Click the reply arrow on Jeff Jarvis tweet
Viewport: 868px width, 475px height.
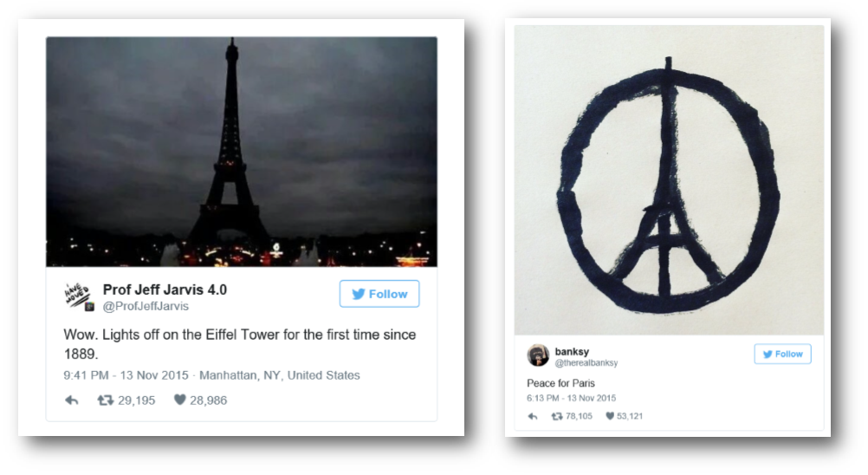point(71,400)
